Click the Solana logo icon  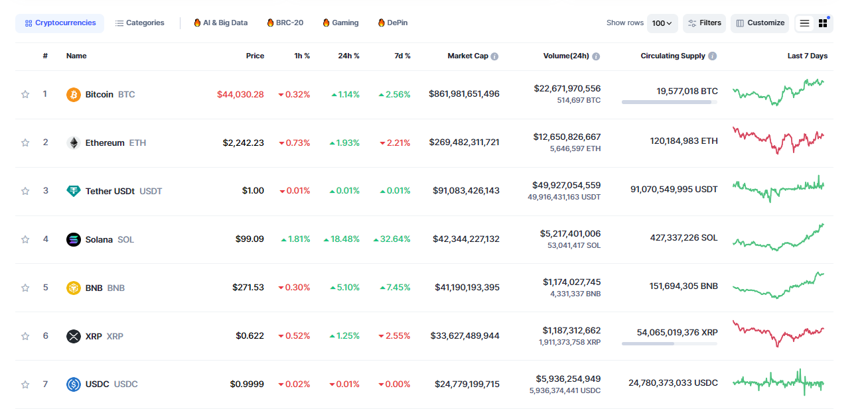74,239
